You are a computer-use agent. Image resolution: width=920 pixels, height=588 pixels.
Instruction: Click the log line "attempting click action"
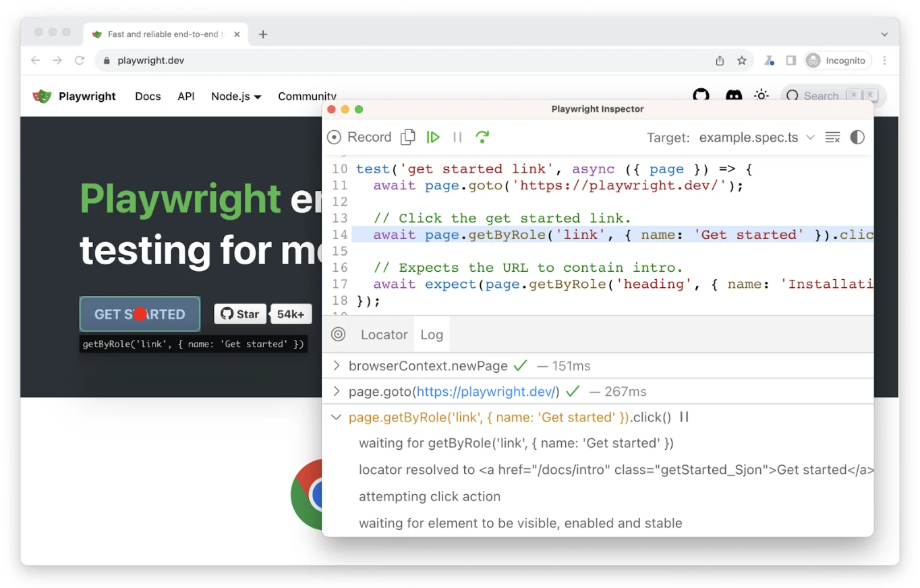pos(430,496)
